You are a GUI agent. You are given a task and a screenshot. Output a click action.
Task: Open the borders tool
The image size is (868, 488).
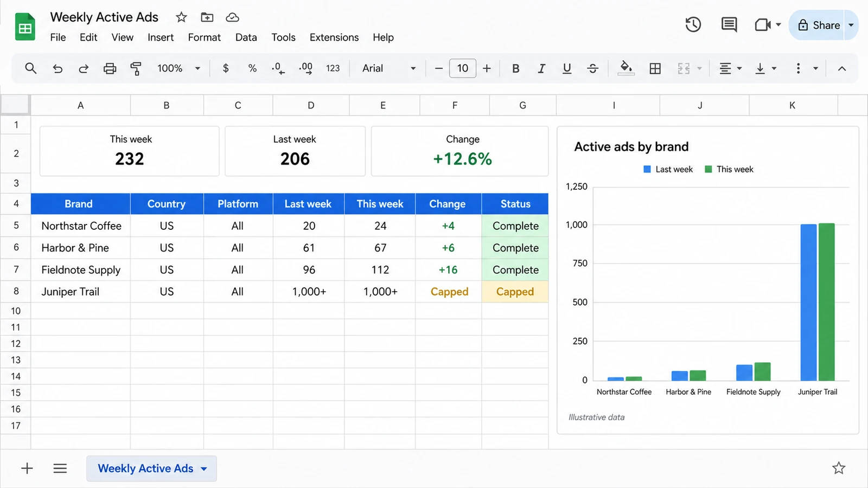(655, 68)
